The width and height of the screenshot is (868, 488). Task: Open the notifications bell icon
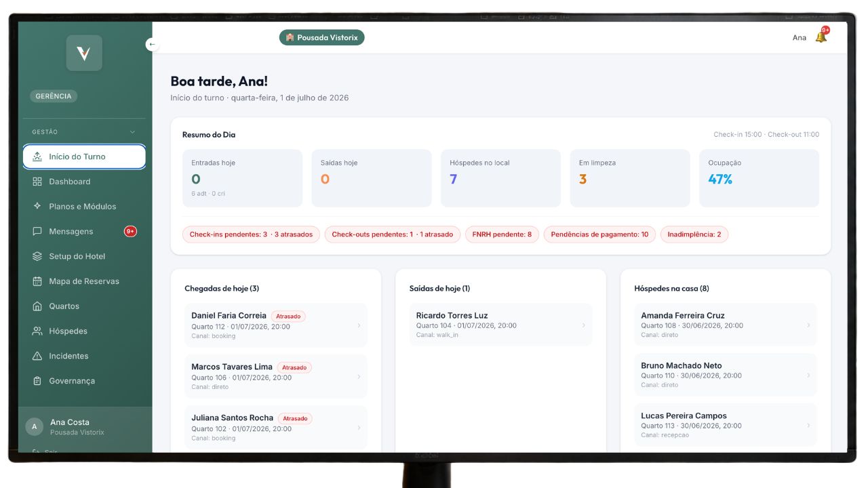pos(821,37)
